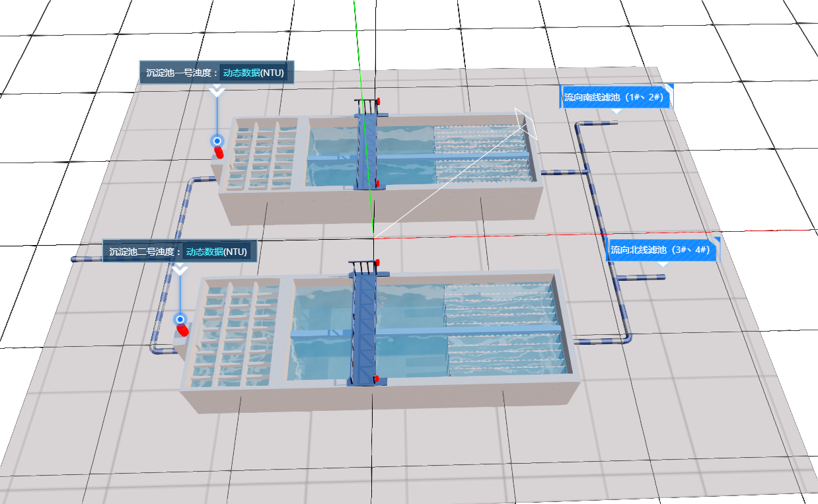Click double chevron below 沉淀池一号浊度 label
The width and height of the screenshot is (818, 504).
click(217, 91)
